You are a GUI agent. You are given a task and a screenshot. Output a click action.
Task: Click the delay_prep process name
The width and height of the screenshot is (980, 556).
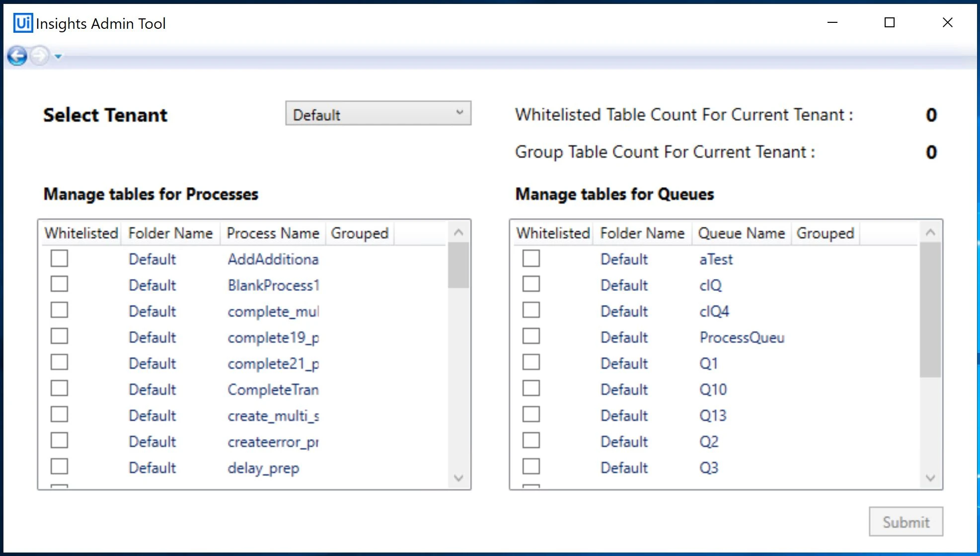coord(263,468)
